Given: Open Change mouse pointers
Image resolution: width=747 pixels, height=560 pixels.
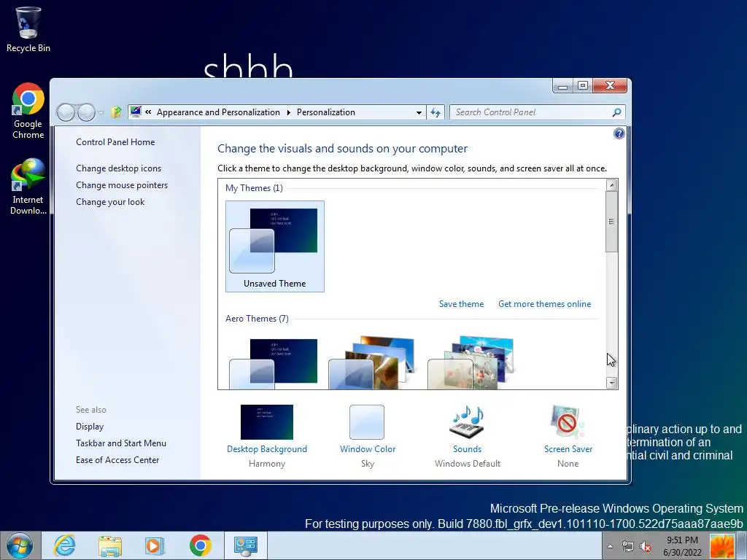Looking at the screenshot, I should click(x=122, y=184).
